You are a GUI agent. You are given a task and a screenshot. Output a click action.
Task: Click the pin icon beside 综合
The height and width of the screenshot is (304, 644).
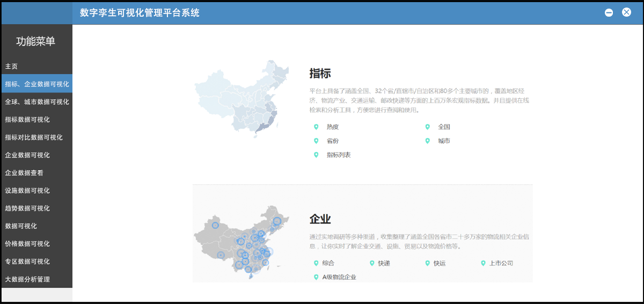[316, 263]
